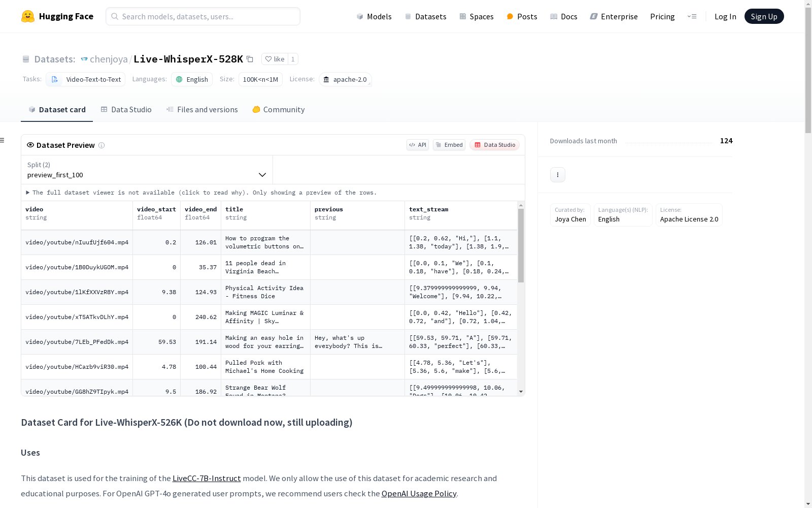Screen dimensions: 812x508
Task: Open the Community tab
Action: tap(279, 110)
